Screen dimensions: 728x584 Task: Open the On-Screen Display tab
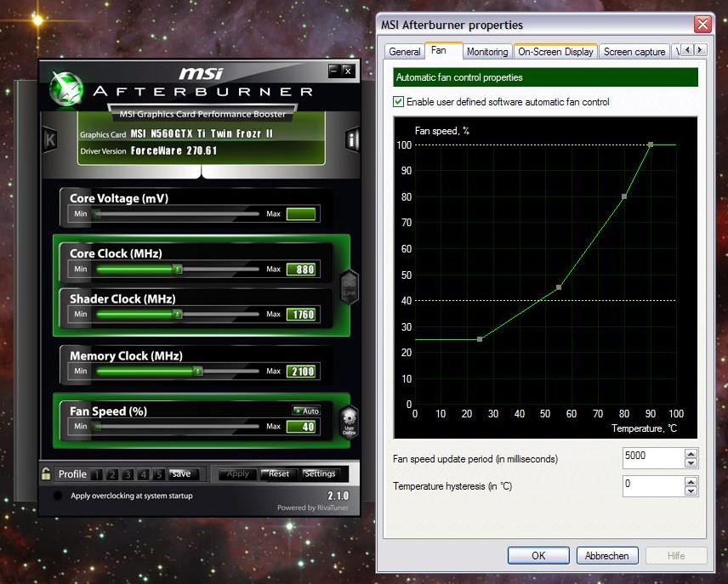[x=555, y=52]
